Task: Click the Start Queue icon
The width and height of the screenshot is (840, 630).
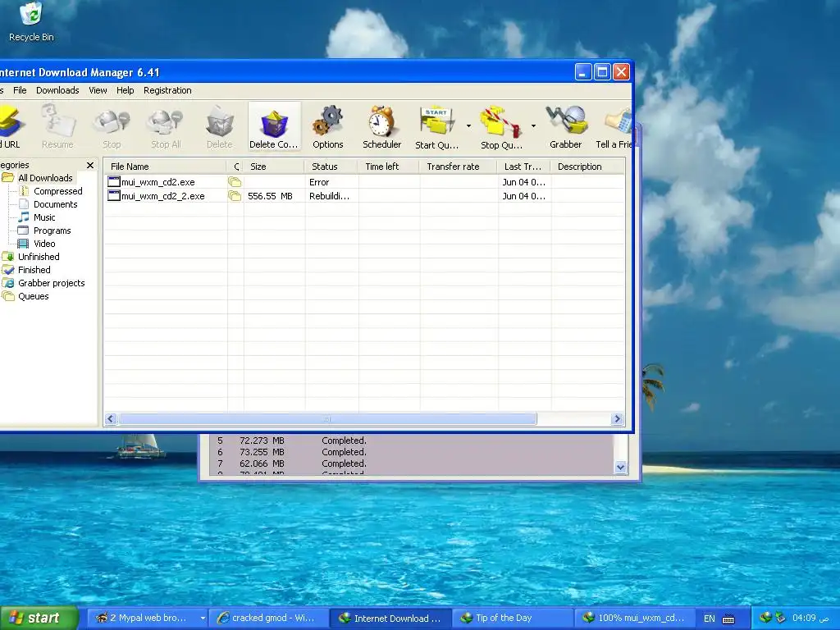Action: pyautogui.click(x=436, y=126)
